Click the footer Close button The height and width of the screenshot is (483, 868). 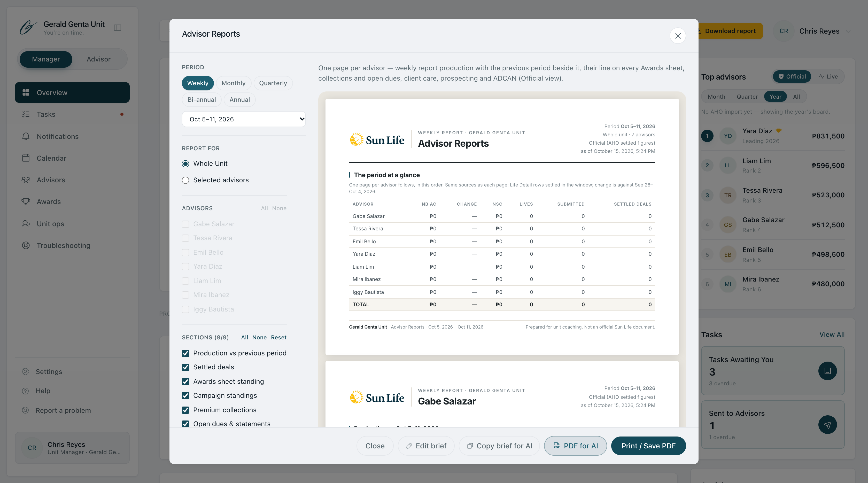(375, 446)
